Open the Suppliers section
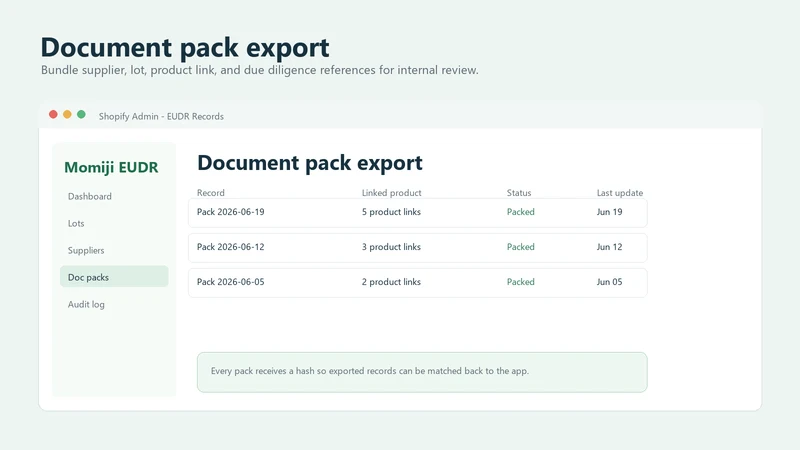Viewport: 800px width, 450px height. pyautogui.click(x=86, y=251)
